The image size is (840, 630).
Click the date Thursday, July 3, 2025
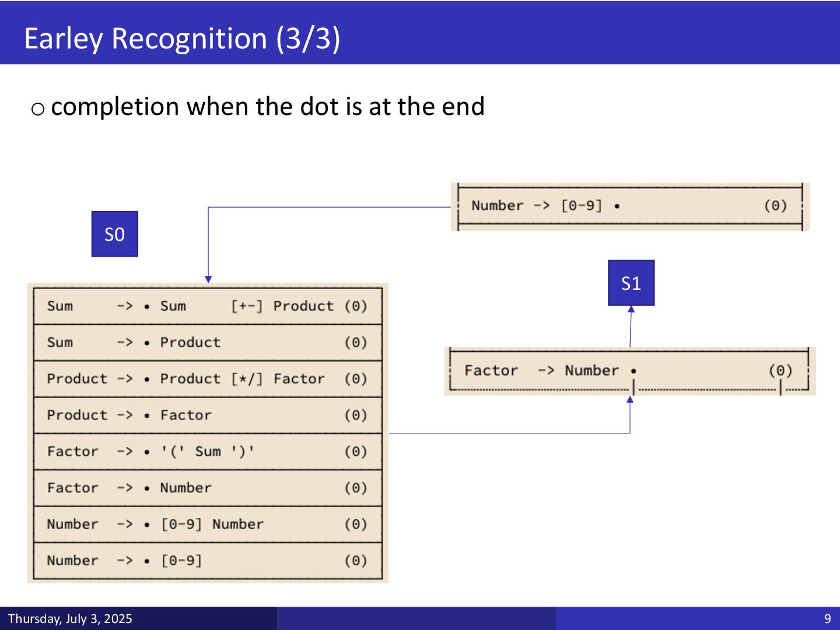(x=70, y=619)
